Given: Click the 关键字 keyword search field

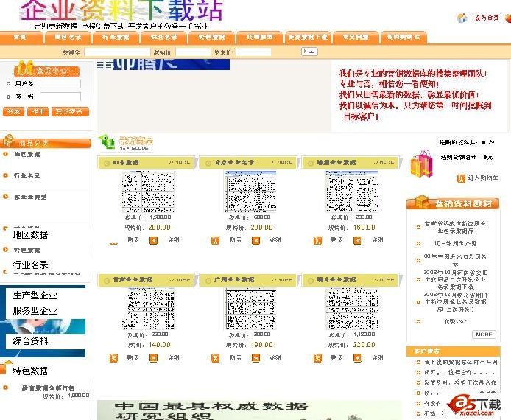Looking at the screenshot, I should 117,52.
